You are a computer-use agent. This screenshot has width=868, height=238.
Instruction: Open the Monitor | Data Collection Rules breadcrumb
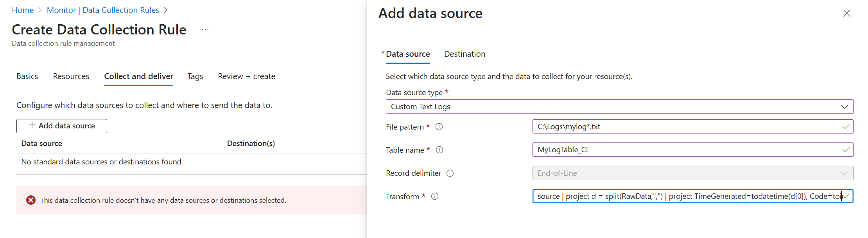click(x=103, y=10)
